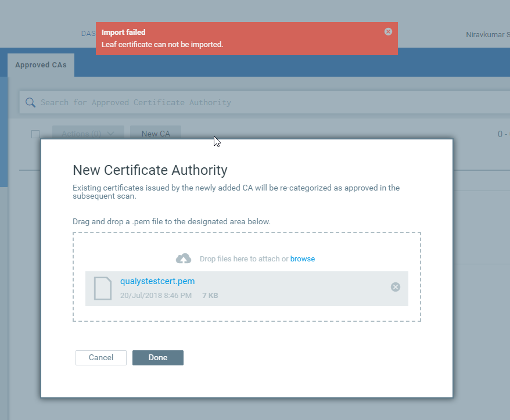This screenshot has width=510, height=420.
Task: Click the dashed .pem file drop zone
Action: [246, 244]
